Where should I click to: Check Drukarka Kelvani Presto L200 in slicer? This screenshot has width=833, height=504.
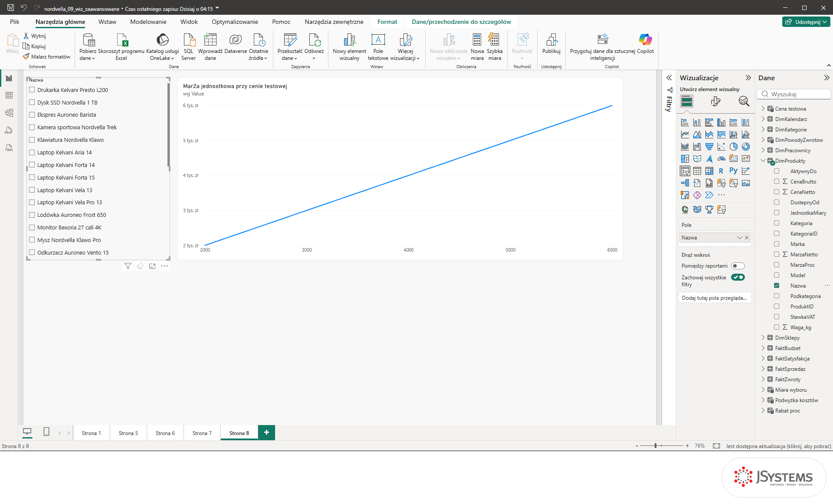[32, 90]
